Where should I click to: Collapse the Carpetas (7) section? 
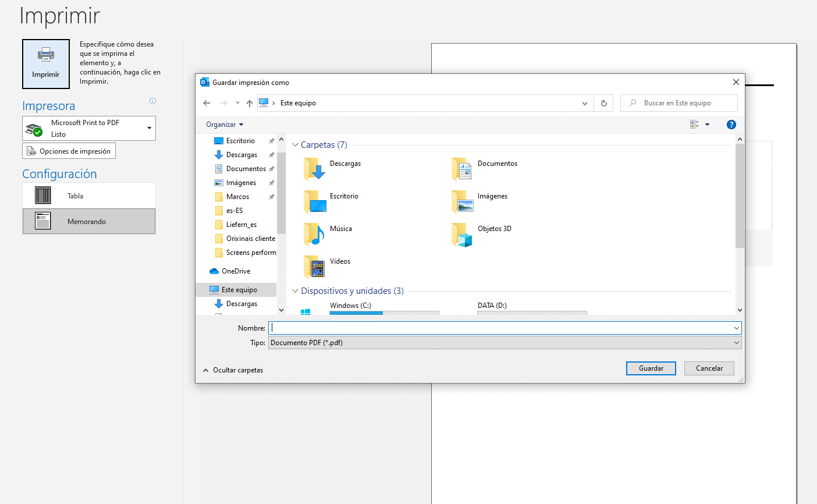(x=295, y=144)
